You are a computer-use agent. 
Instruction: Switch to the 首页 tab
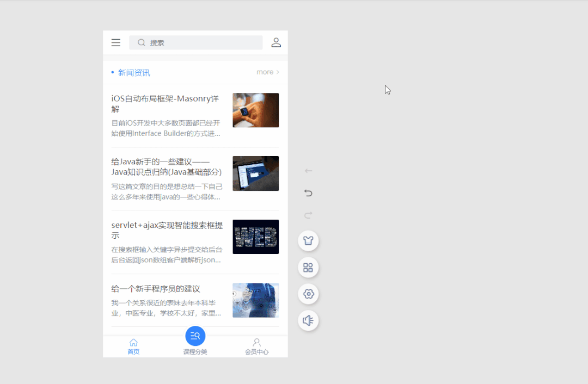coord(133,346)
